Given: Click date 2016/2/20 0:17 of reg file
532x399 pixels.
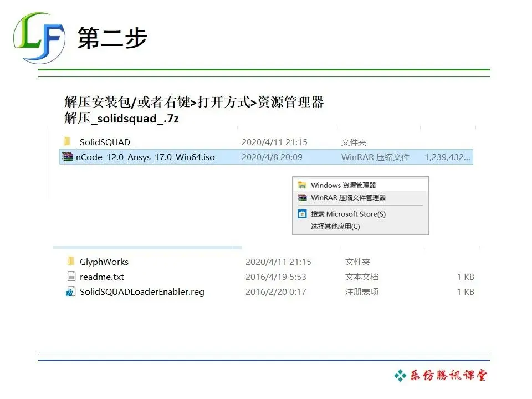Looking at the screenshot, I should coord(276,292).
